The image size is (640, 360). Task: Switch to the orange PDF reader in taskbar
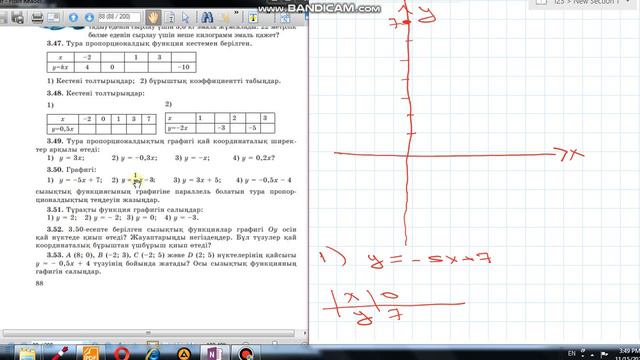pyautogui.click(x=90, y=353)
